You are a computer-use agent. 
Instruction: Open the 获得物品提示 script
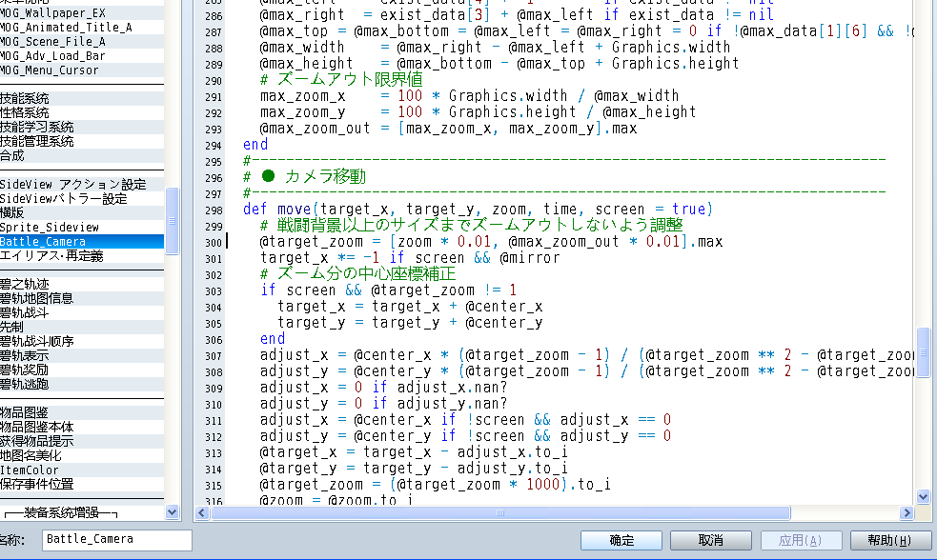tap(82, 442)
